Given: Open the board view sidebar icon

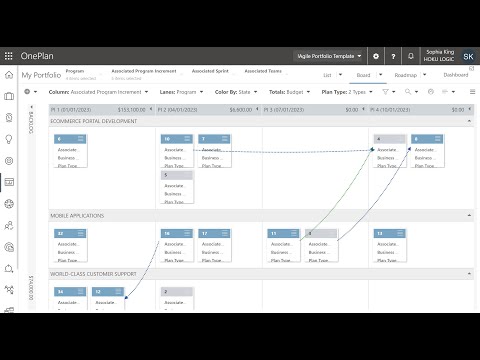Looking at the screenshot, I should pos(9,182).
